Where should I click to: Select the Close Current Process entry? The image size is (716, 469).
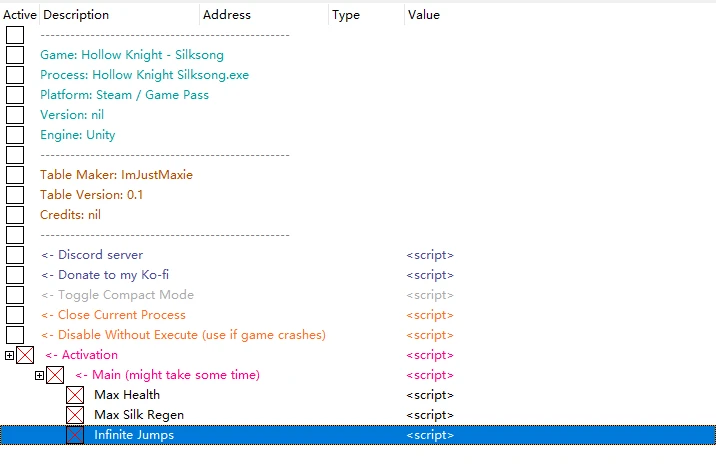click(113, 315)
